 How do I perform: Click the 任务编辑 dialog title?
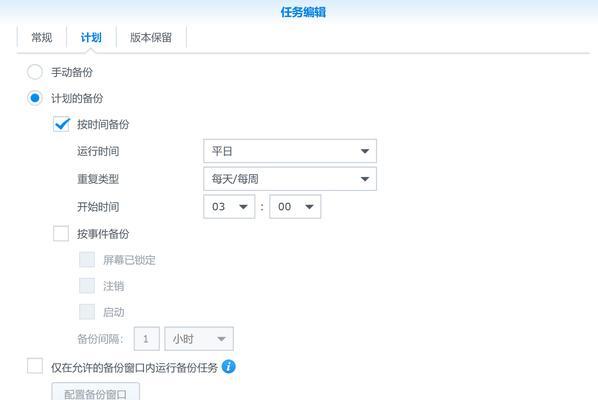click(x=303, y=12)
